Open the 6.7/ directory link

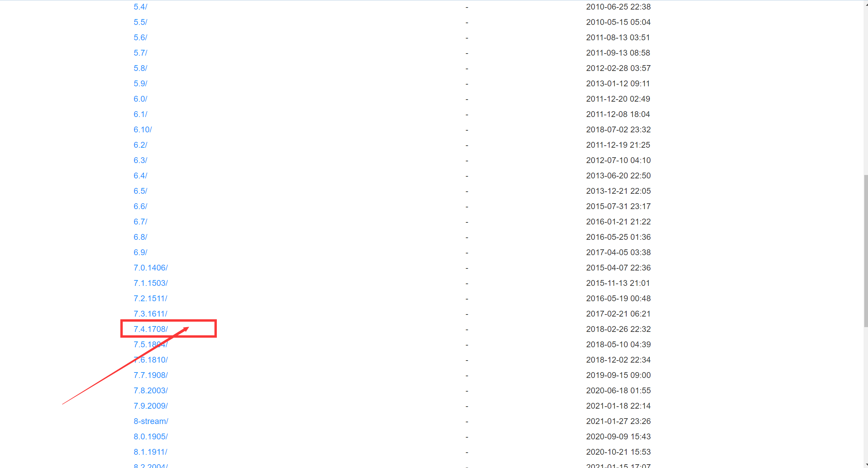tap(140, 222)
